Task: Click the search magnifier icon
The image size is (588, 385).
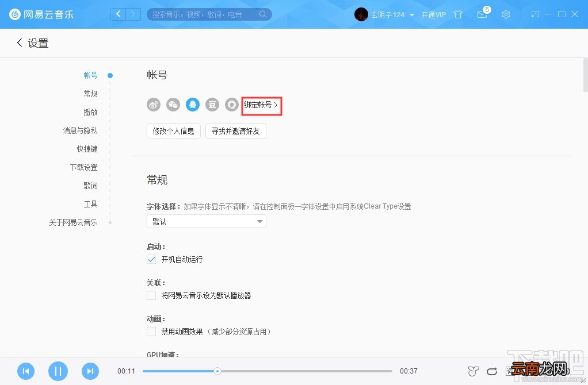Action: (x=263, y=14)
